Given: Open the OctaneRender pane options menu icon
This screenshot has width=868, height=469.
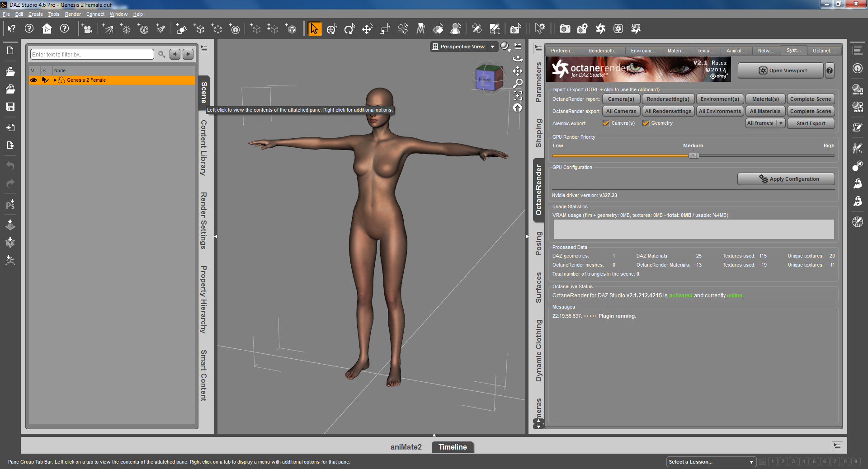Looking at the screenshot, I should tap(538, 48).
